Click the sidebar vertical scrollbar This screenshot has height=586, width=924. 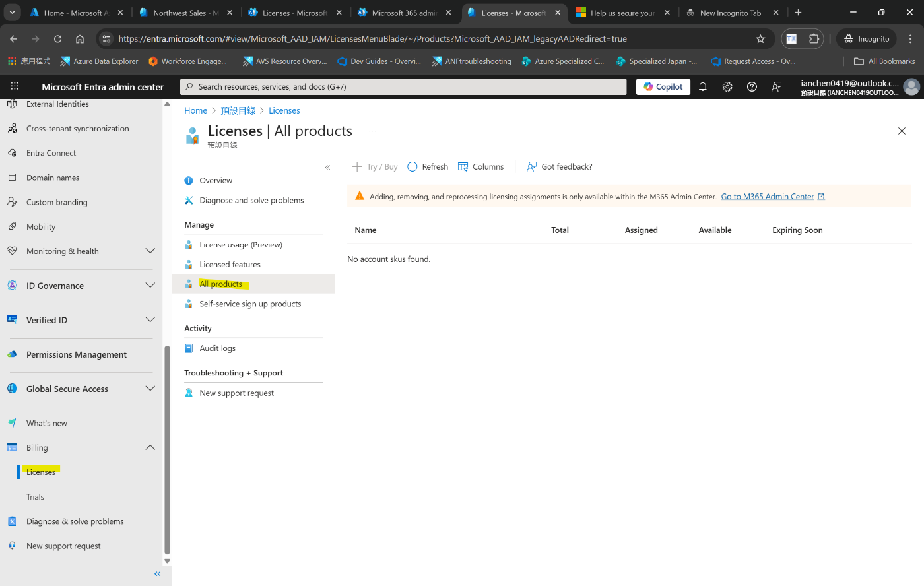coord(167,449)
